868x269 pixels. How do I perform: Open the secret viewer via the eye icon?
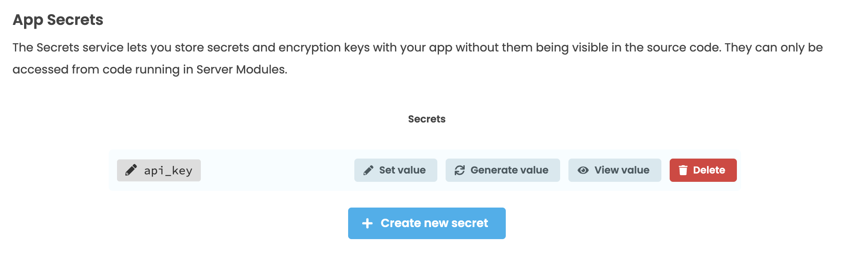click(x=584, y=170)
